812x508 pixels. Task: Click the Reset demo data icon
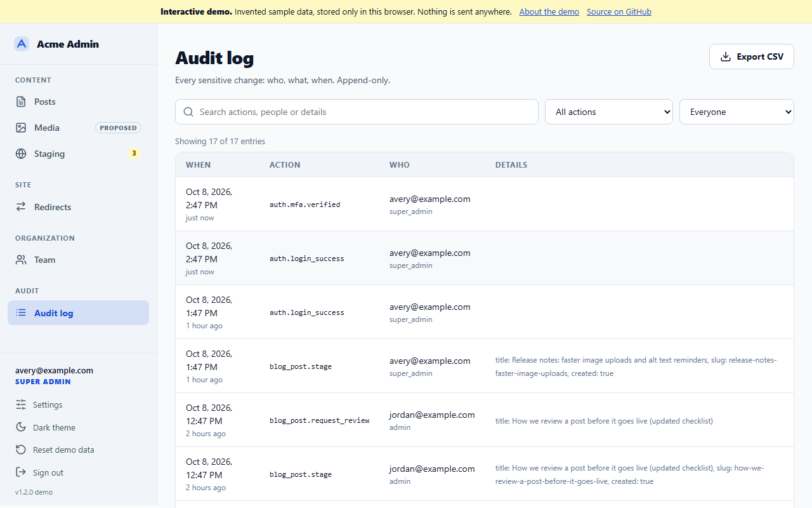coord(21,450)
